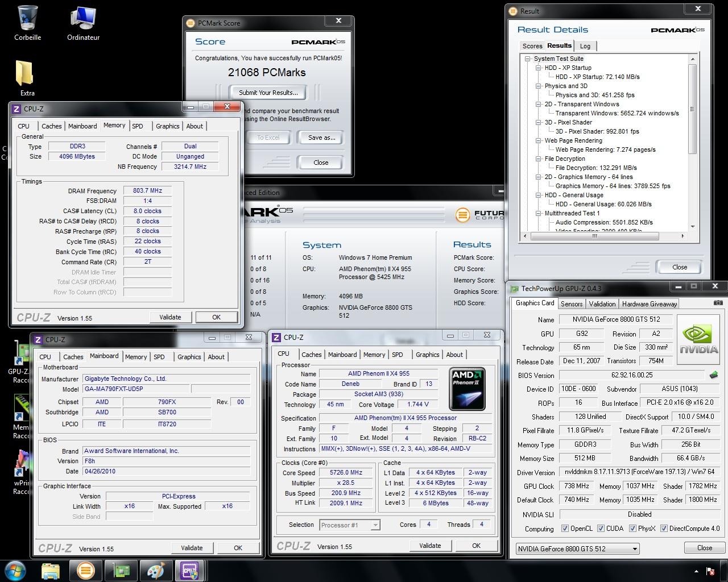The image size is (728, 582).
Task: Switch to Scores tab in Result window
Action: [x=532, y=46]
